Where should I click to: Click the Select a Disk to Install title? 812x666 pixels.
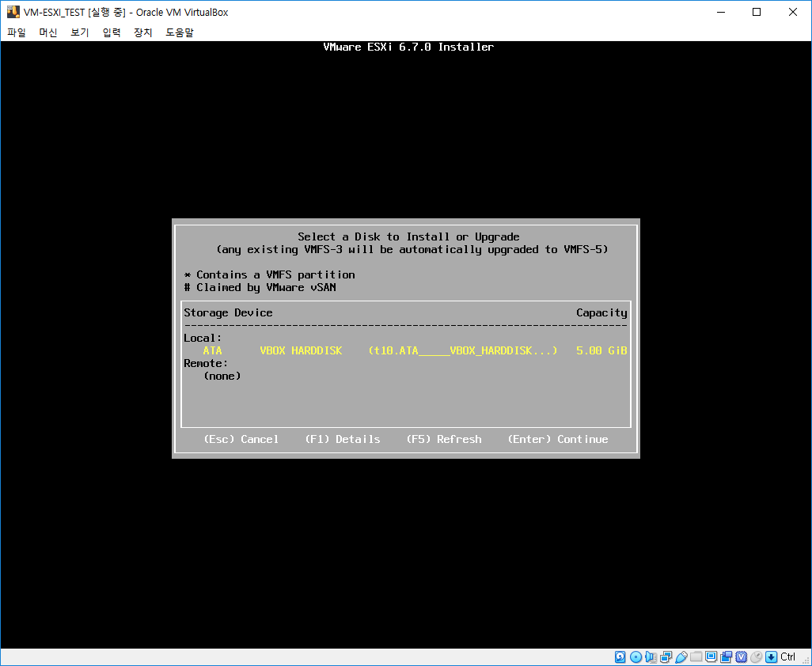click(408, 237)
